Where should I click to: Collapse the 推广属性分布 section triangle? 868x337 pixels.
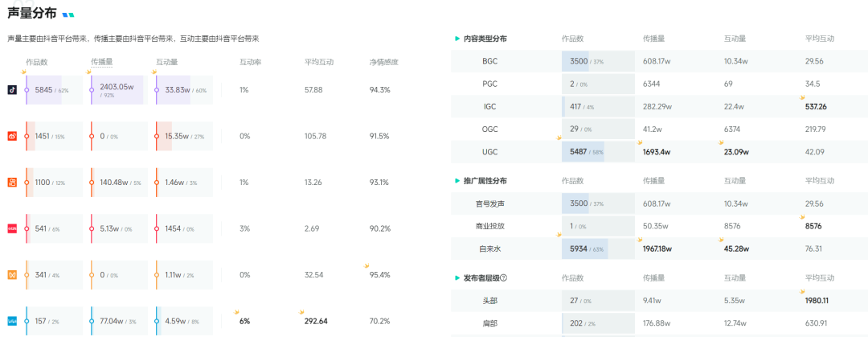pos(457,181)
